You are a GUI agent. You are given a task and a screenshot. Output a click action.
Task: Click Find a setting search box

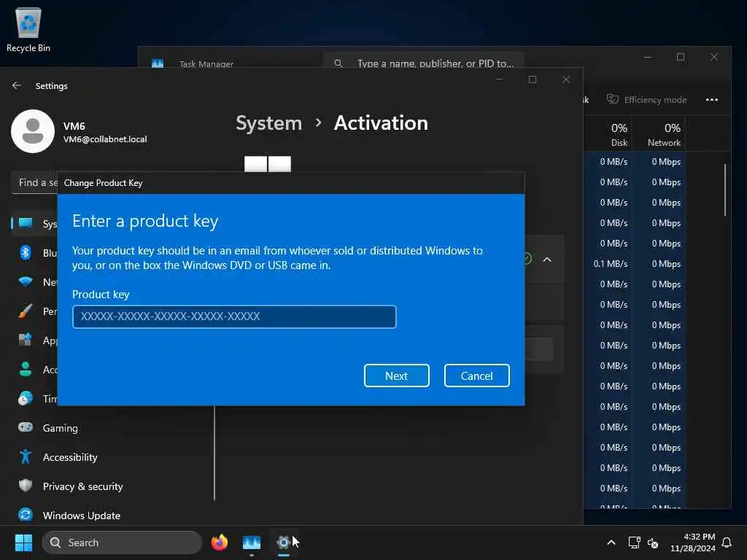(34, 183)
